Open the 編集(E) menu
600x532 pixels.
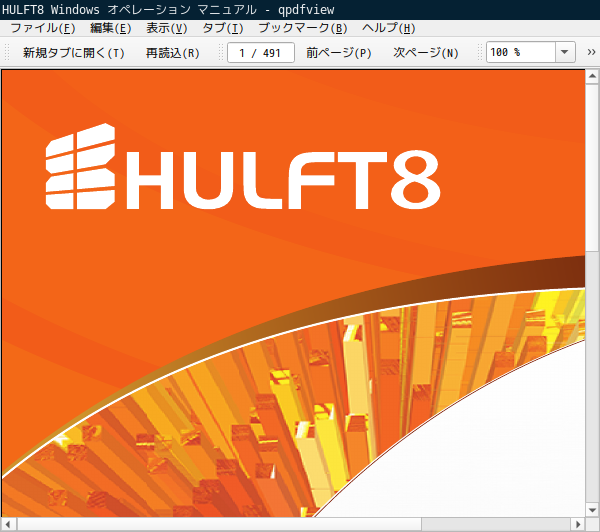(110, 28)
